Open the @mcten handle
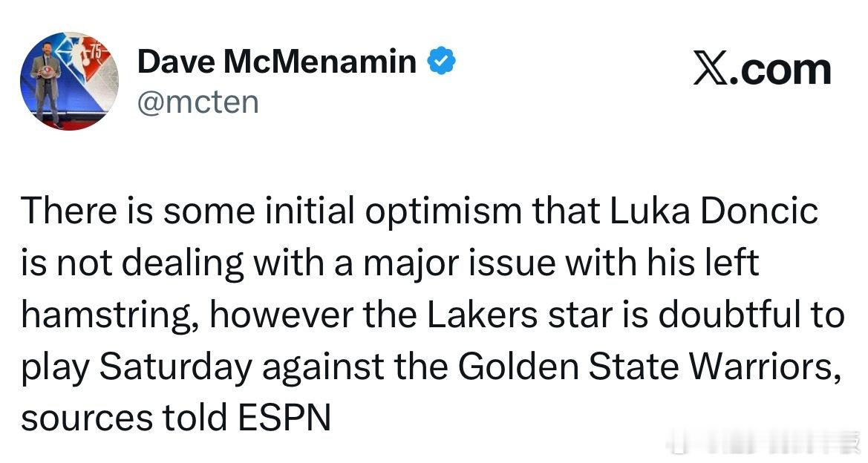 tap(198, 101)
